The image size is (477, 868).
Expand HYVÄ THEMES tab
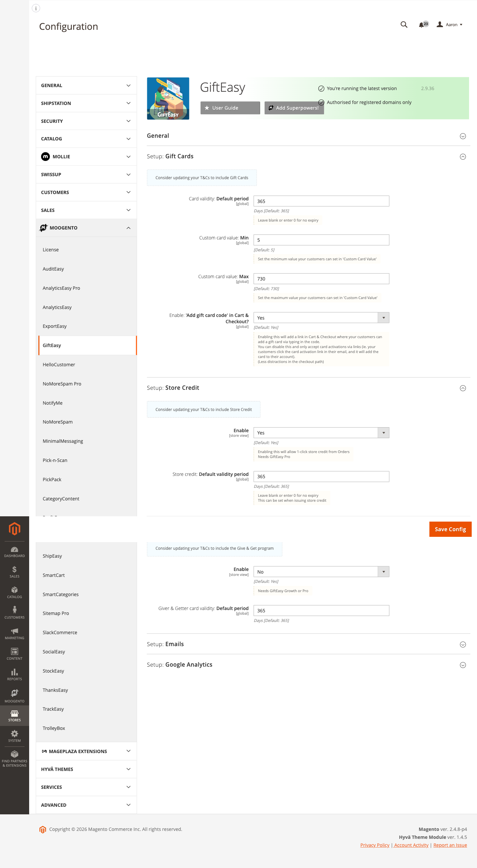(86, 769)
